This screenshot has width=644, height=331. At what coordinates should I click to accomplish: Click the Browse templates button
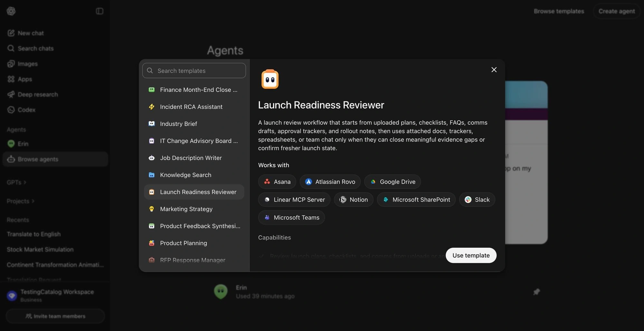[x=559, y=11]
